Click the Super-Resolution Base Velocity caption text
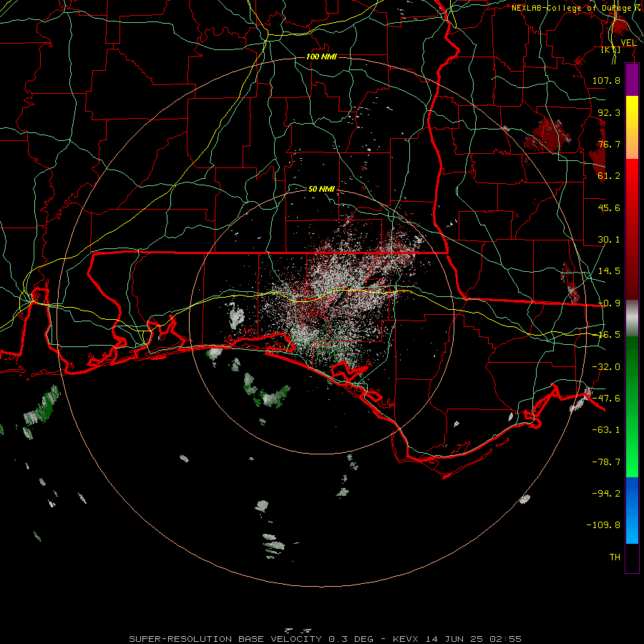This screenshot has width=644, height=644. click(326, 639)
